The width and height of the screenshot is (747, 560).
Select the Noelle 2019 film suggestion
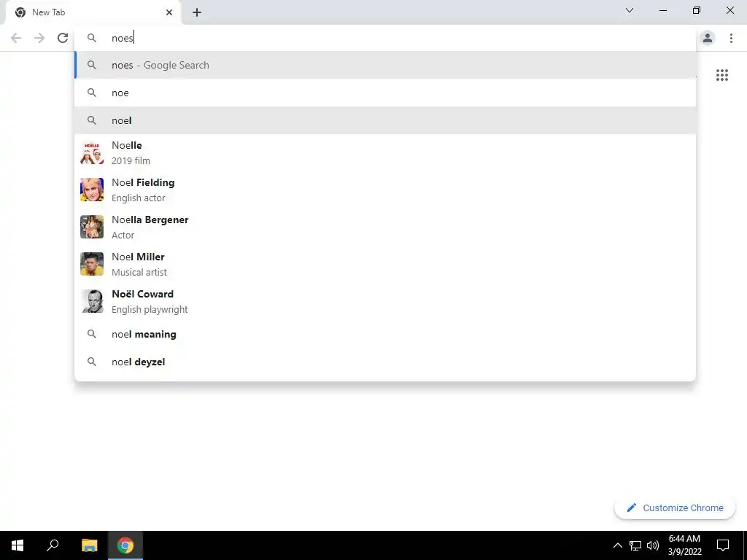[x=385, y=153]
